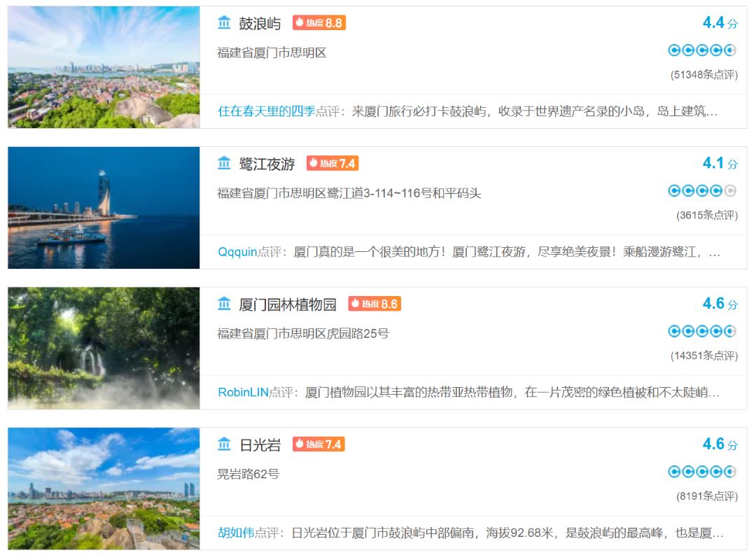Click the landmark icon beside 鼓浪屿
756x555 pixels.
(x=224, y=22)
